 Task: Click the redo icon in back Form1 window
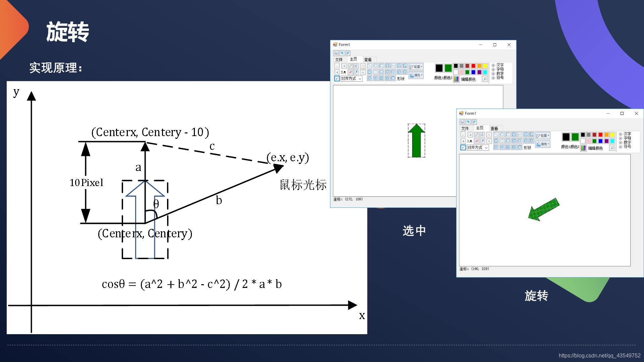coord(348,53)
